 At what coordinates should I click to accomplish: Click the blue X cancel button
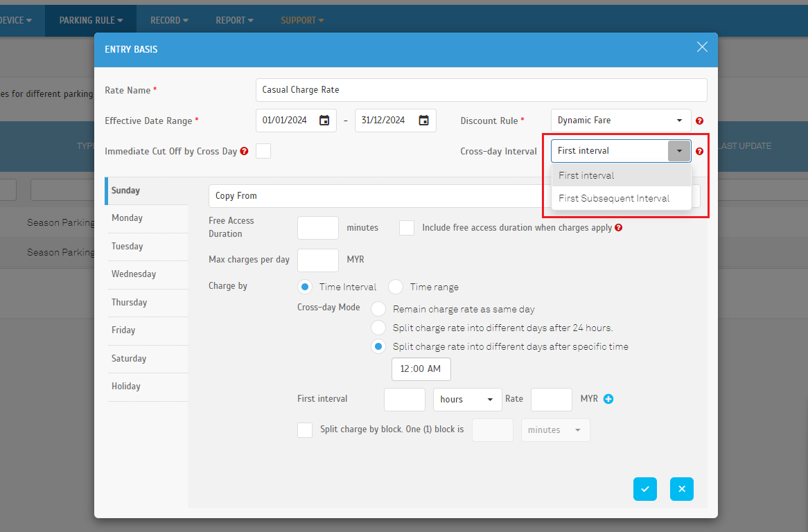(681, 489)
